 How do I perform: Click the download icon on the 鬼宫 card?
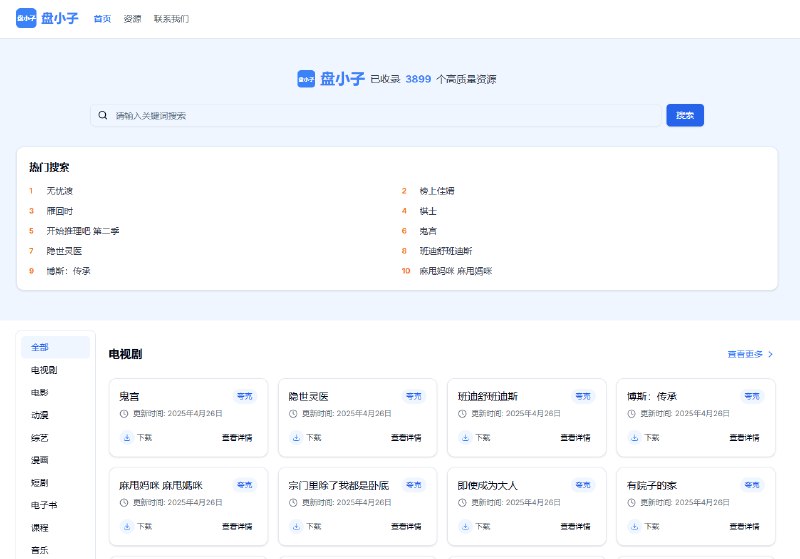127,437
